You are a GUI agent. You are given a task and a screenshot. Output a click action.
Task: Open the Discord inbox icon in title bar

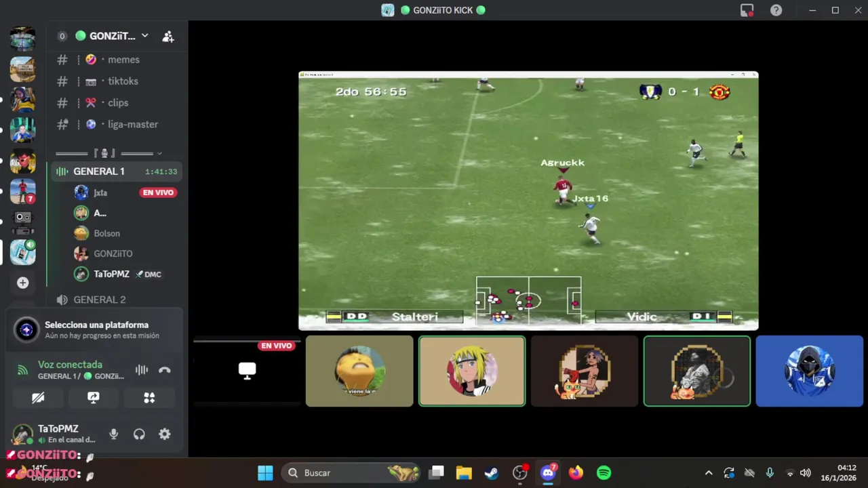pos(747,10)
